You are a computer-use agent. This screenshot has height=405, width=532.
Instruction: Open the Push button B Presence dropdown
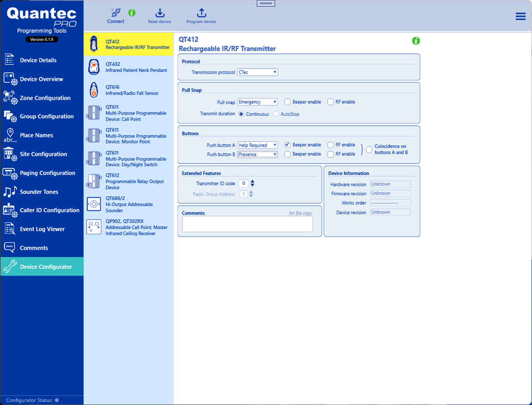click(258, 154)
